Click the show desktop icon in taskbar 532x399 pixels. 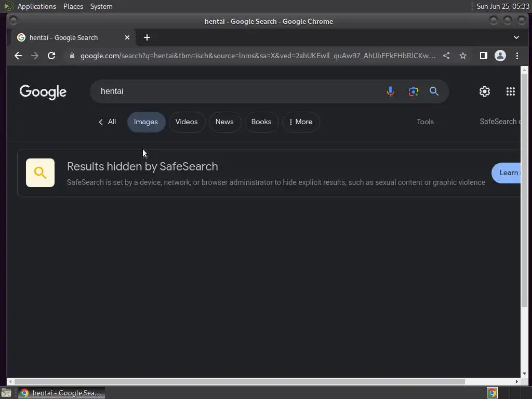click(6, 393)
